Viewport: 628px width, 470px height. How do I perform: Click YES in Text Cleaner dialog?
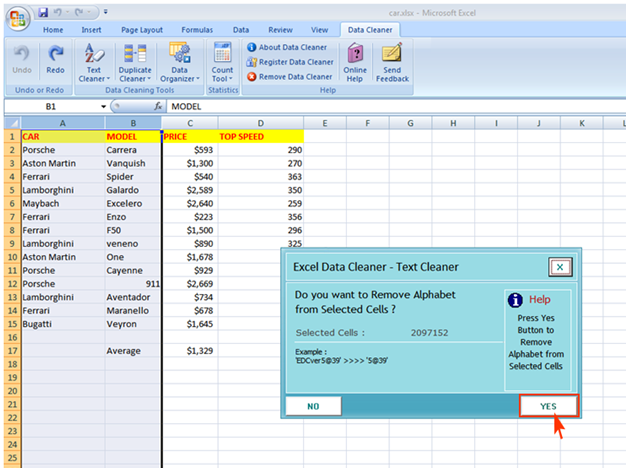pos(549,406)
